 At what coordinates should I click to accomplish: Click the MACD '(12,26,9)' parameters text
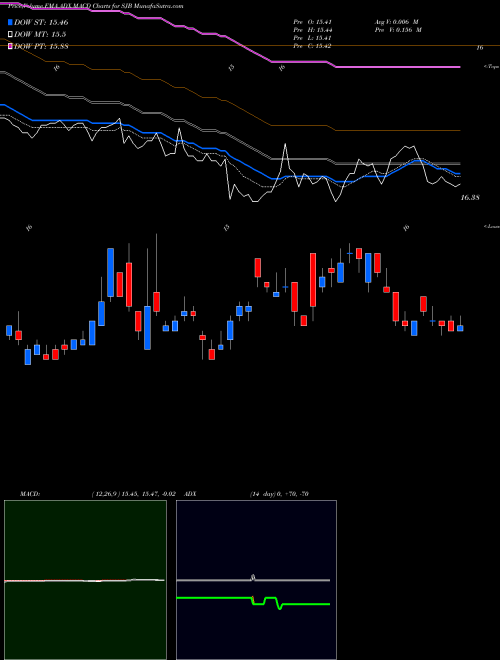point(105,494)
